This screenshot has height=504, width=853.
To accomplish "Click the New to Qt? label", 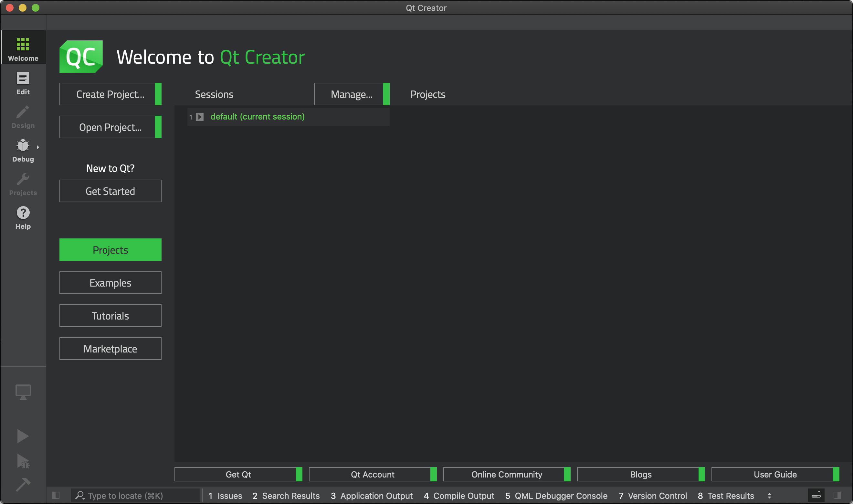I will tap(111, 168).
